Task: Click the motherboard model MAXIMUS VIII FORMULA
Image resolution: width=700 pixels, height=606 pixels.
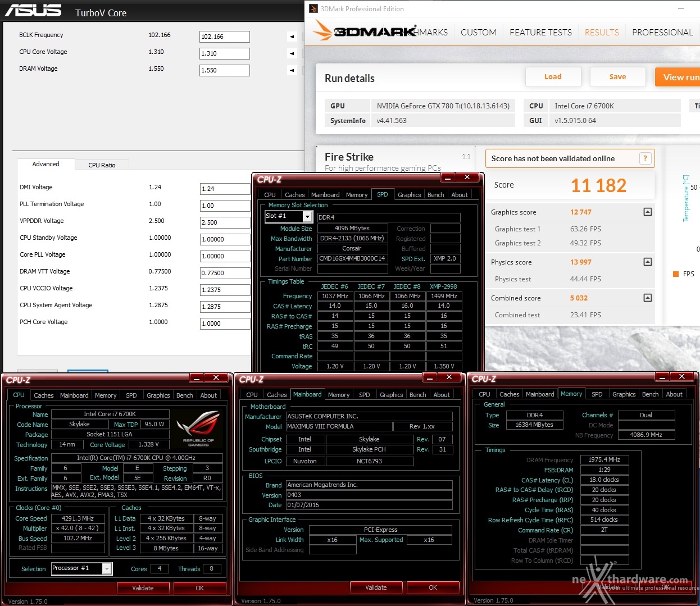Action: [x=339, y=426]
